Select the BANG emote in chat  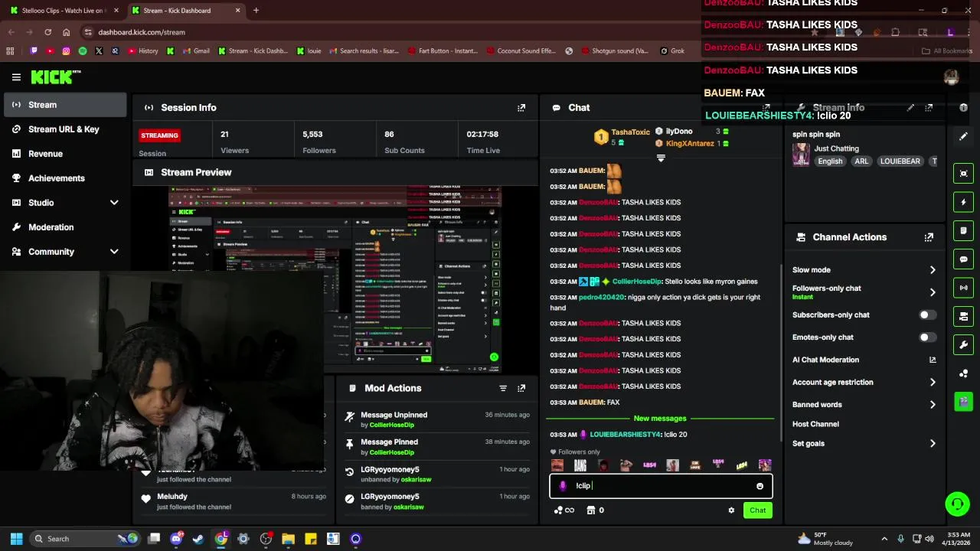(580, 465)
